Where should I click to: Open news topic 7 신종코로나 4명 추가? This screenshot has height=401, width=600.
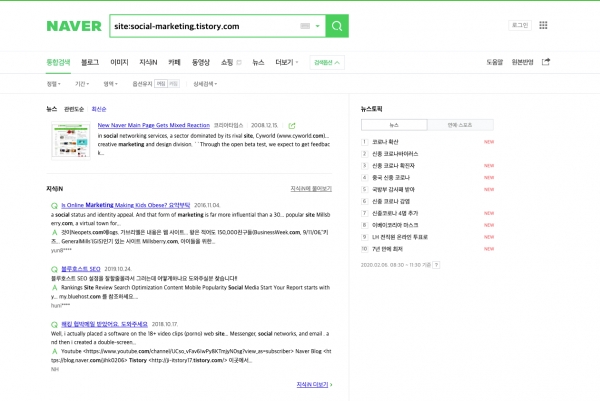coord(395,213)
